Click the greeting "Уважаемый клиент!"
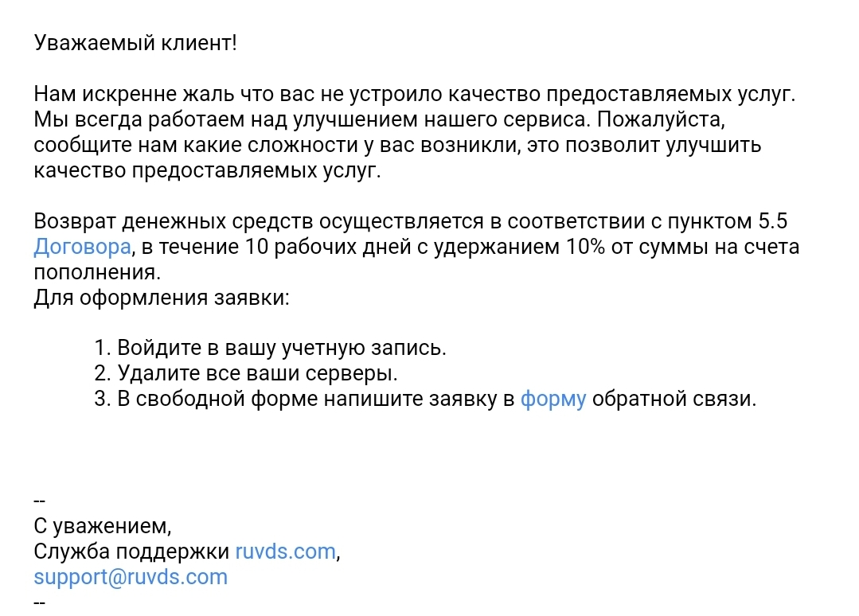Screen dimensions: 859x616 pos(135,43)
